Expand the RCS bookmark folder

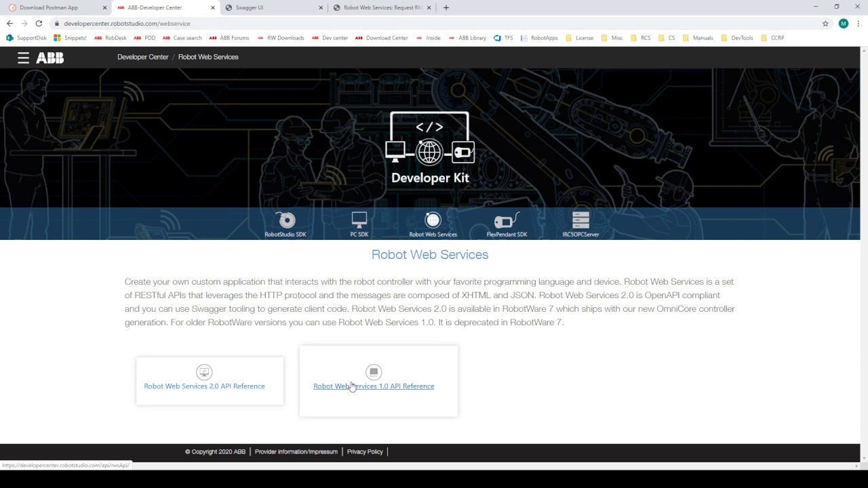pyautogui.click(x=640, y=38)
